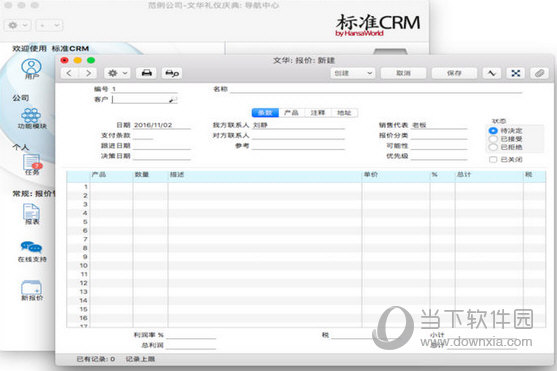Click the link manager cross-arrows icon
Viewport: 557px width, 371px height.
click(x=515, y=73)
